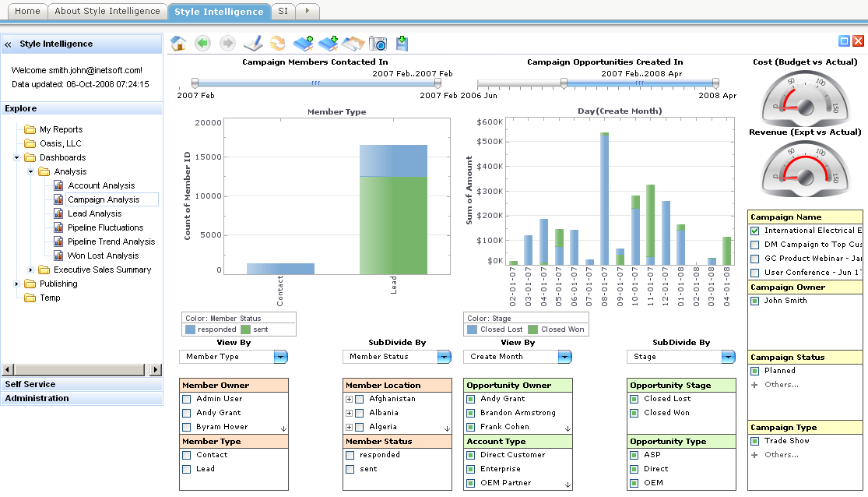Click the Home toolbar icon
The width and height of the screenshot is (868, 497).
tap(178, 44)
